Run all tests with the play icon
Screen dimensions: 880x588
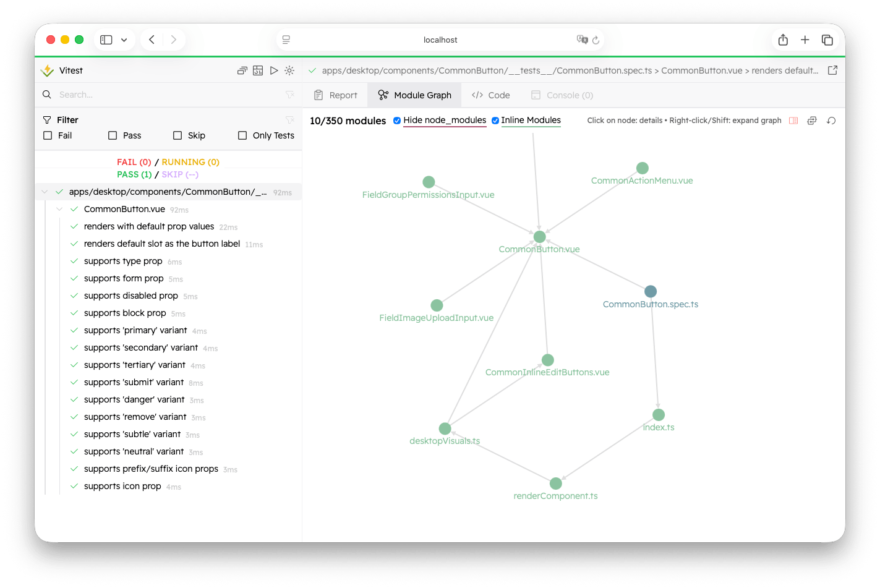click(274, 70)
